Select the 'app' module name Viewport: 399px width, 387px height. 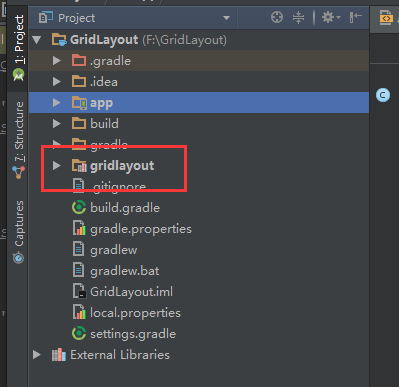[101, 103]
